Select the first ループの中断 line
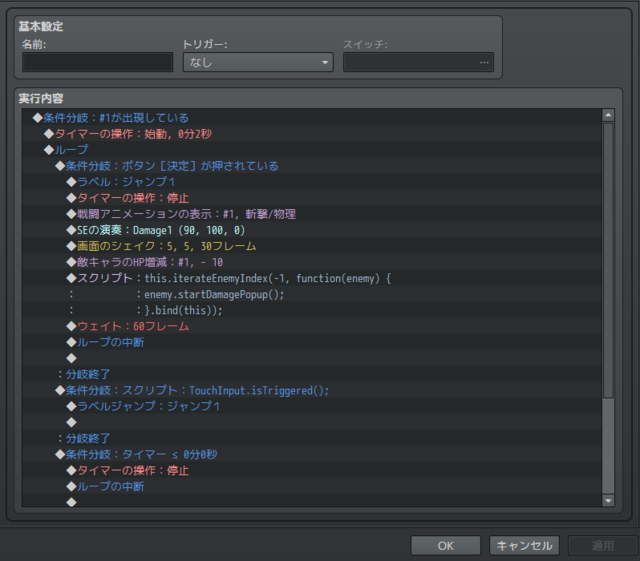Image resolution: width=640 pixels, height=561 pixels. pos(312,342)
